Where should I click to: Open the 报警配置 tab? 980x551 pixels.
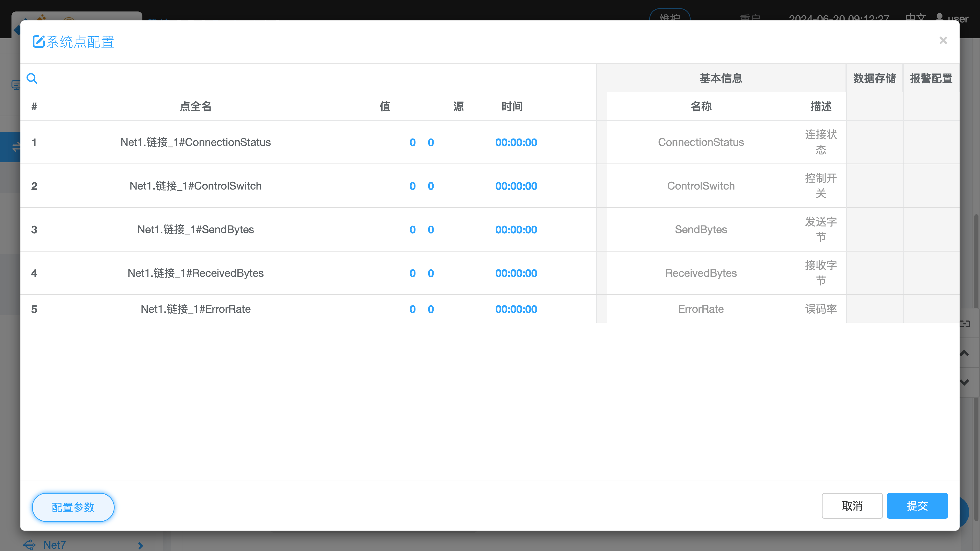tap(931, 78)
